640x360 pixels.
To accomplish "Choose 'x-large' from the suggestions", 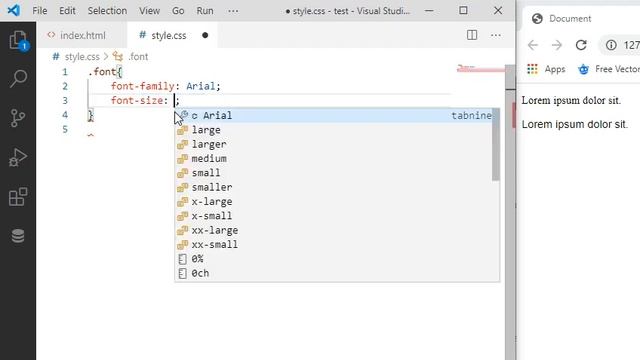I will pos(334,202).
